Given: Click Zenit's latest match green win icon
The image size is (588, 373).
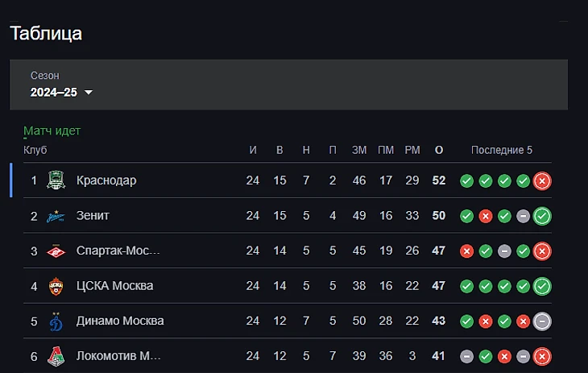Looking at the screenshot, I should tap(542, 216).
